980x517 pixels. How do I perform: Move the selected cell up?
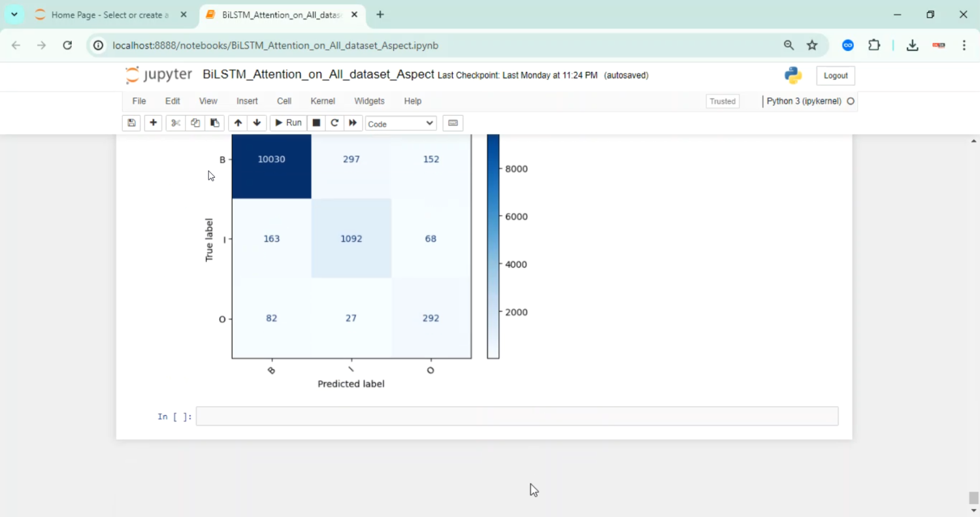point(238,123)
